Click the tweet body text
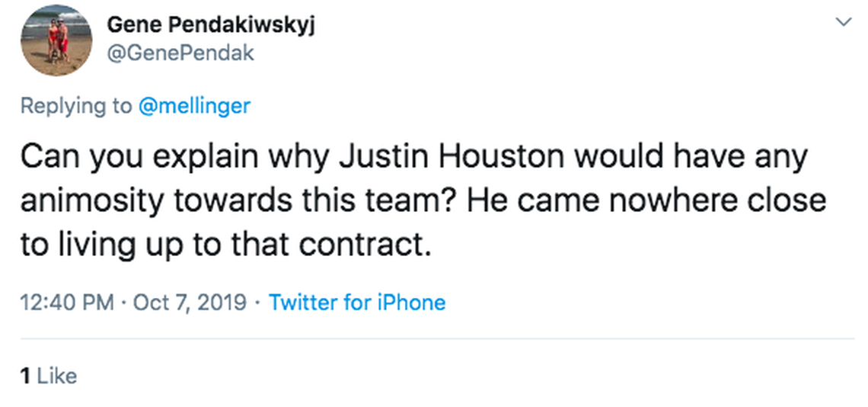This screenshot has height=407, width=868. [411, 201]
